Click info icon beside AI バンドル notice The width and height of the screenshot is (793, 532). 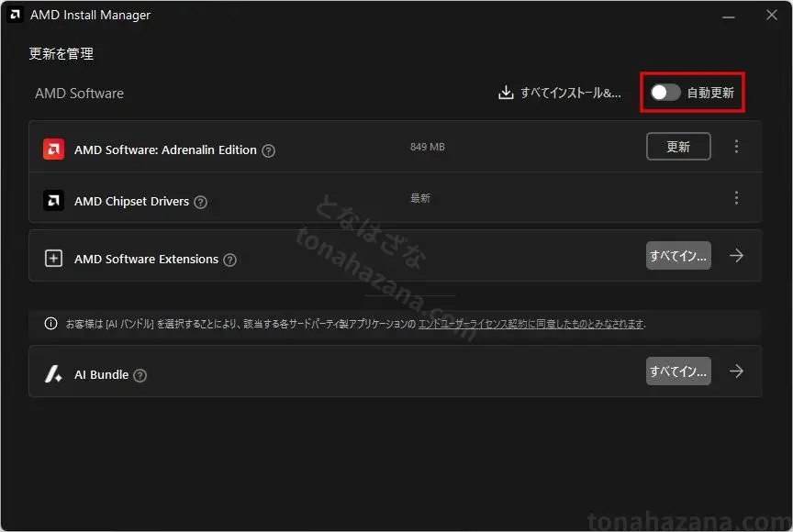[50, 324]
